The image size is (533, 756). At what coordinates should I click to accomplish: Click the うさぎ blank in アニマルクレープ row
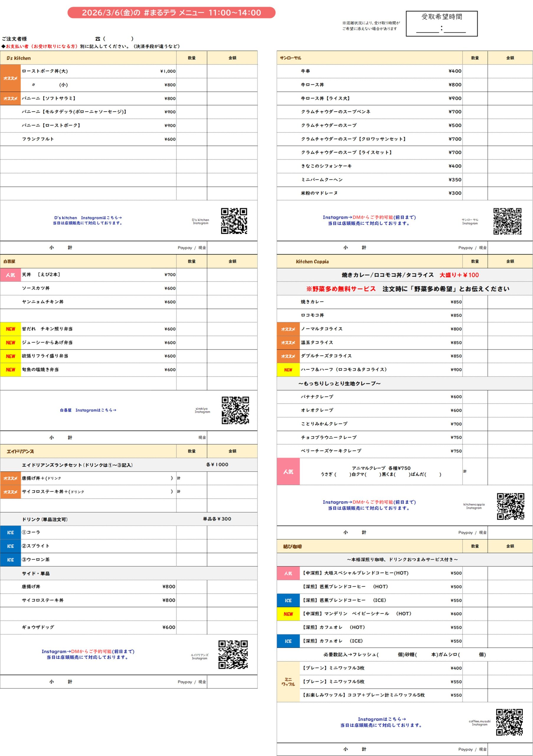tap(342, 475)
